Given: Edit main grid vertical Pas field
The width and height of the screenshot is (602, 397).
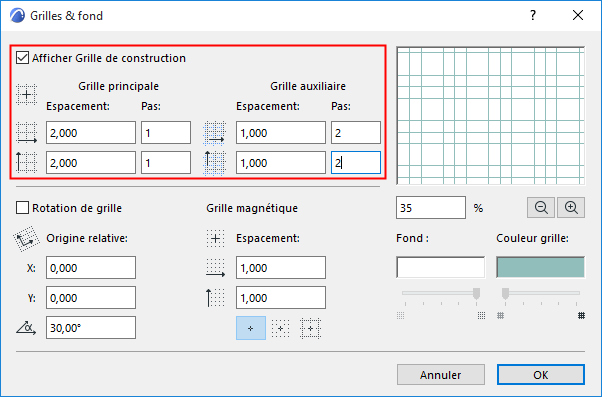Looking at the screenshot, I should pos(166,163).
